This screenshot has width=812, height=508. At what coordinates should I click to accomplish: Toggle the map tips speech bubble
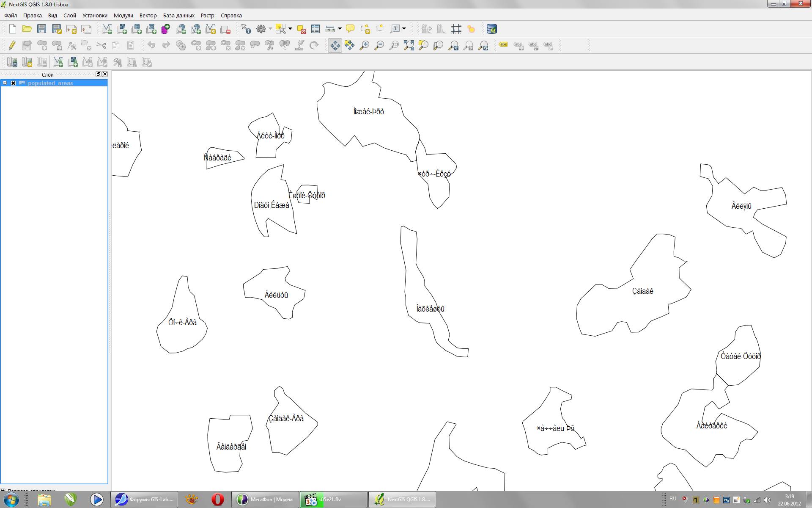point(350,29)
